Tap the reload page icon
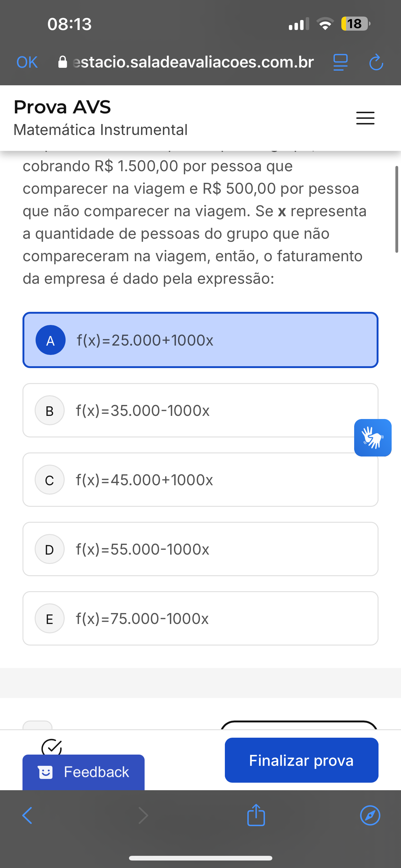 [376, 62]
